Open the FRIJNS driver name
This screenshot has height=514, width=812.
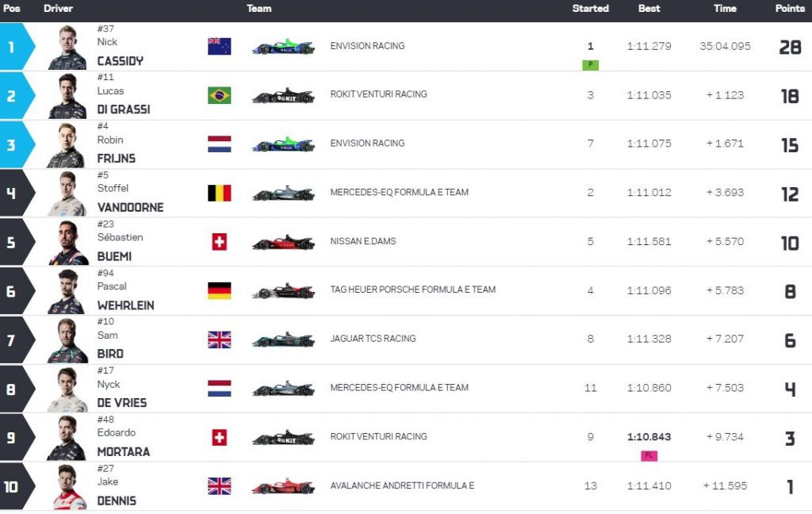[x=117, y=159]
